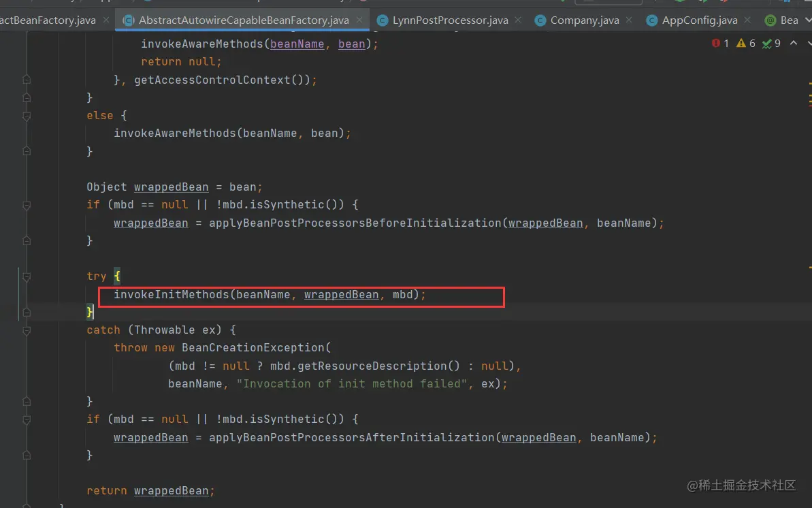Click applyBeanPostProcessorsBeforeInitialization call
812x508 pixels.
pos(355,223)
